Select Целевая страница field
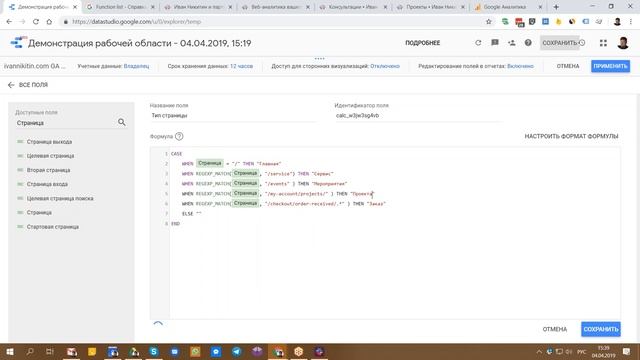 50,156
